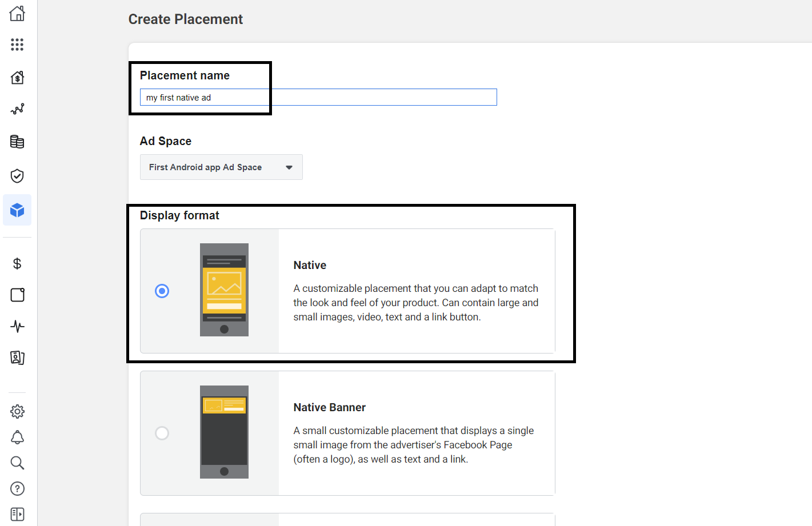
Task: Open the payments dollar icon
Action: [x=17, y=263]
